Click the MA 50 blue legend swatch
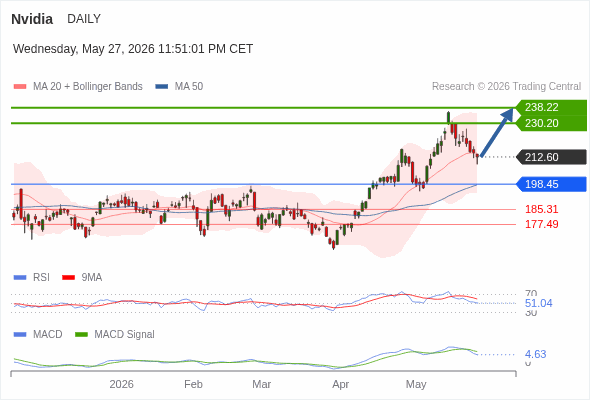 pyautogui.click(x=161, y=87)
